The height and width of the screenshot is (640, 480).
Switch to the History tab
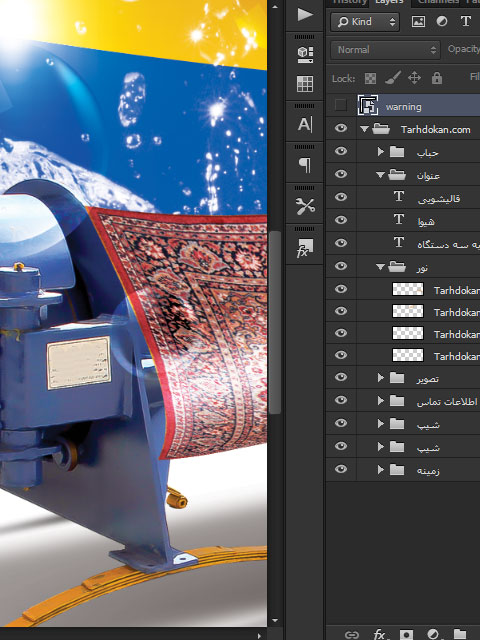coord(349,2)
